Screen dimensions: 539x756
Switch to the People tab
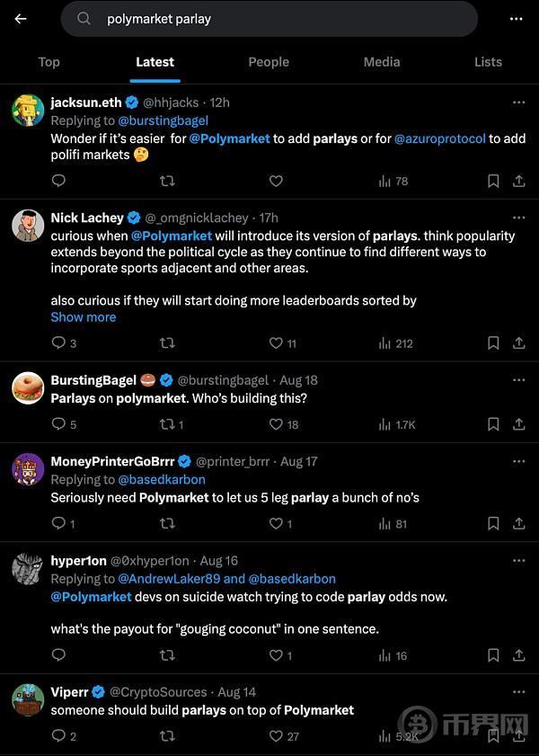point(269,62)
